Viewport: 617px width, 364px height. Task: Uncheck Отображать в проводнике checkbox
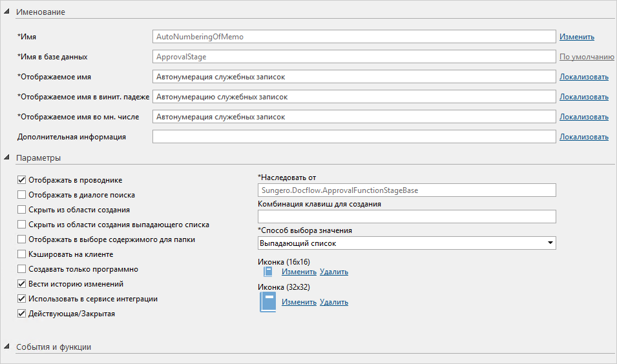point(22,180)
